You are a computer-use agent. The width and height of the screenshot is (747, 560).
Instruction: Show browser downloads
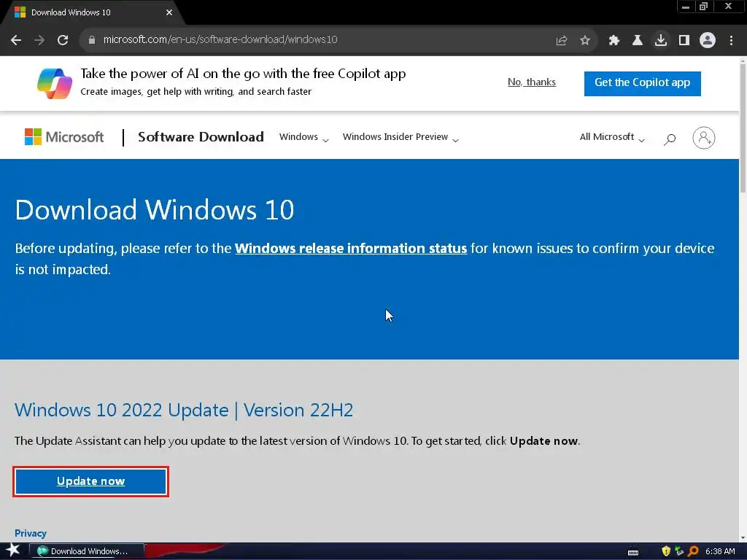[661, 41]
